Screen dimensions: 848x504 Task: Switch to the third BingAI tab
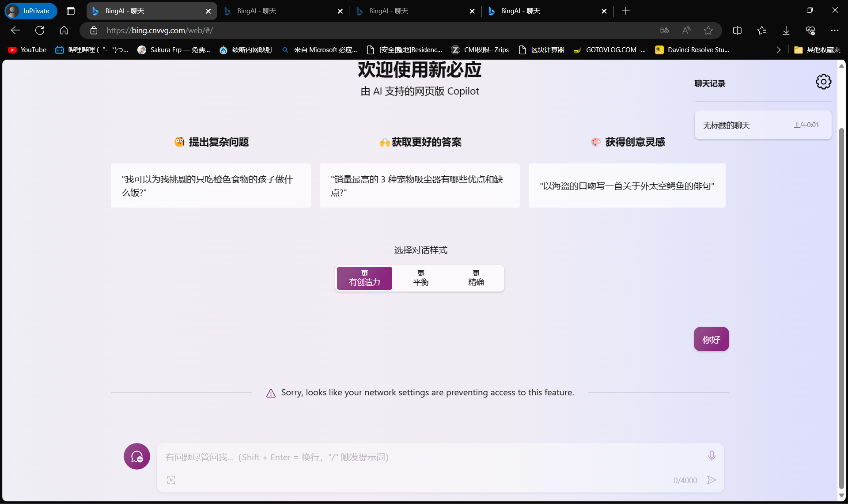click(416, 11)
